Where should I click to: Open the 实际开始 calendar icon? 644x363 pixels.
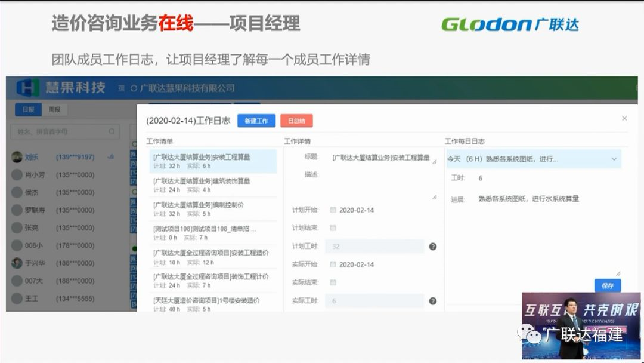pyautogui.click(x=333, y=264)
